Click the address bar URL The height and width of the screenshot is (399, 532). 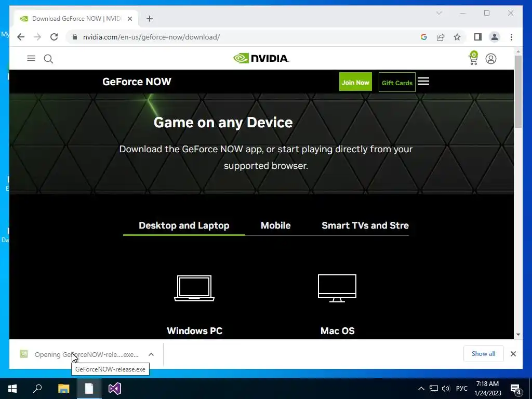click(x=151, y=37)
